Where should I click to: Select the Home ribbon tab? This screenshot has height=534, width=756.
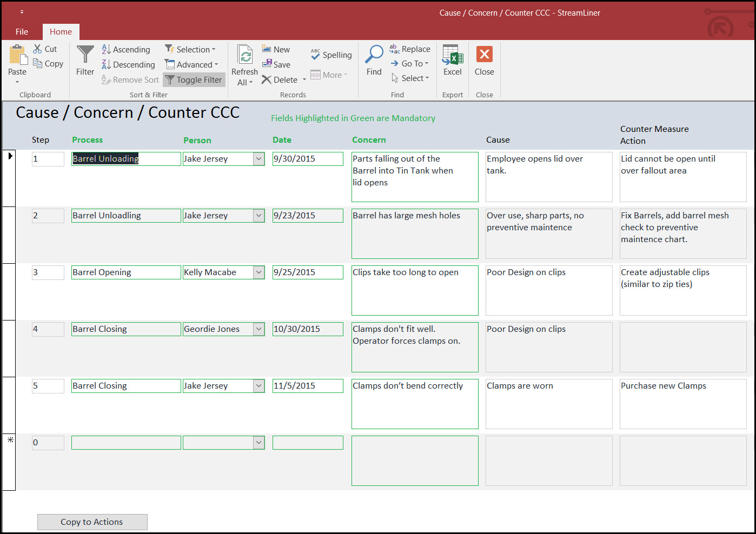(61, 31)
